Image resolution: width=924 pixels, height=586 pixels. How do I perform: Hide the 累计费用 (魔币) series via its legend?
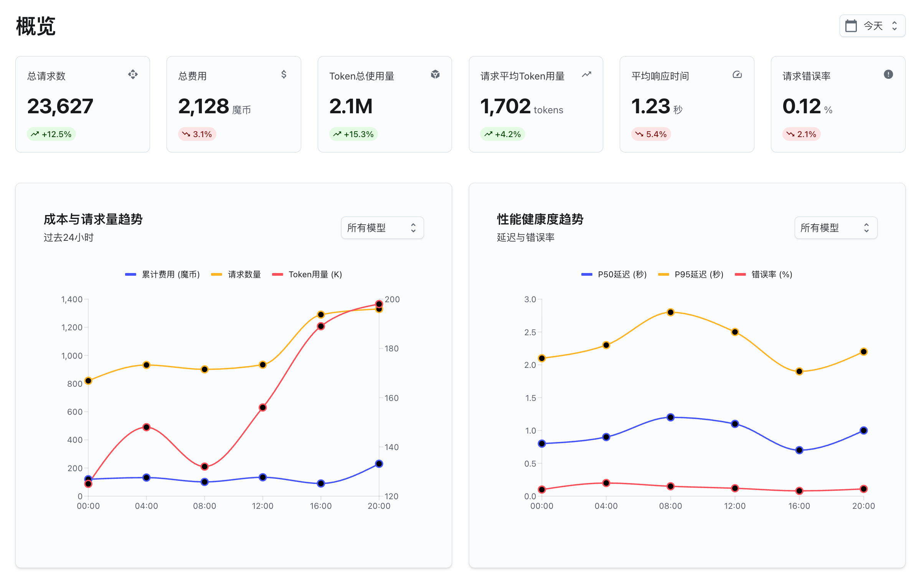point(163,274)
